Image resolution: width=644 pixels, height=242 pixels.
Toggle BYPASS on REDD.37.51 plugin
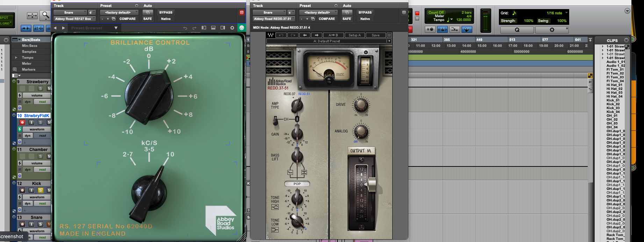[365, 12]
